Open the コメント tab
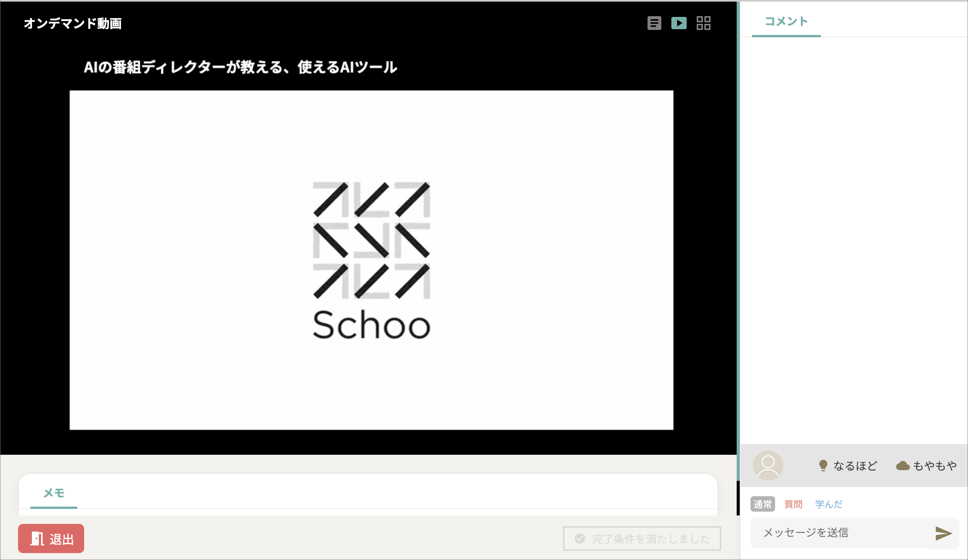Screen dimensions: 968x560 [x=786, y=22]
